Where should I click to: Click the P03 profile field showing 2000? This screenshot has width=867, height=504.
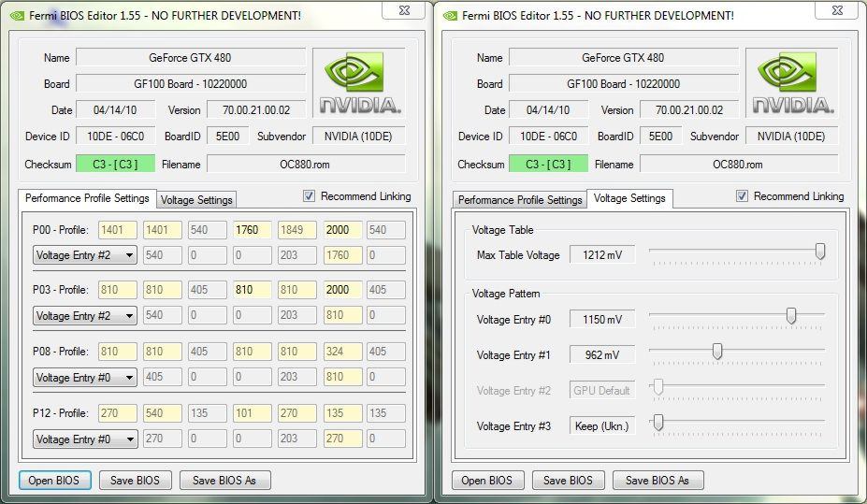[342, 290]
